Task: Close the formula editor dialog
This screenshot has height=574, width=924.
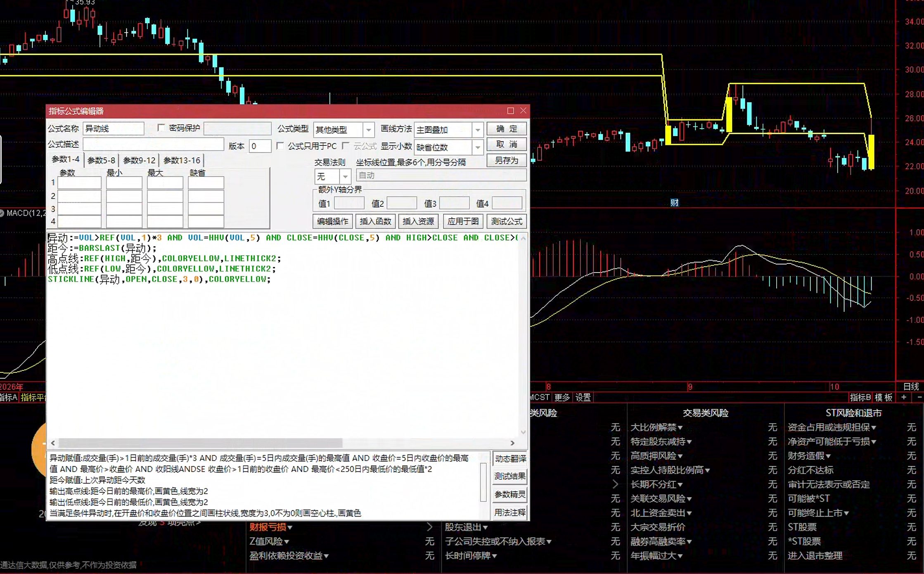Action: [x=523, y=111]
